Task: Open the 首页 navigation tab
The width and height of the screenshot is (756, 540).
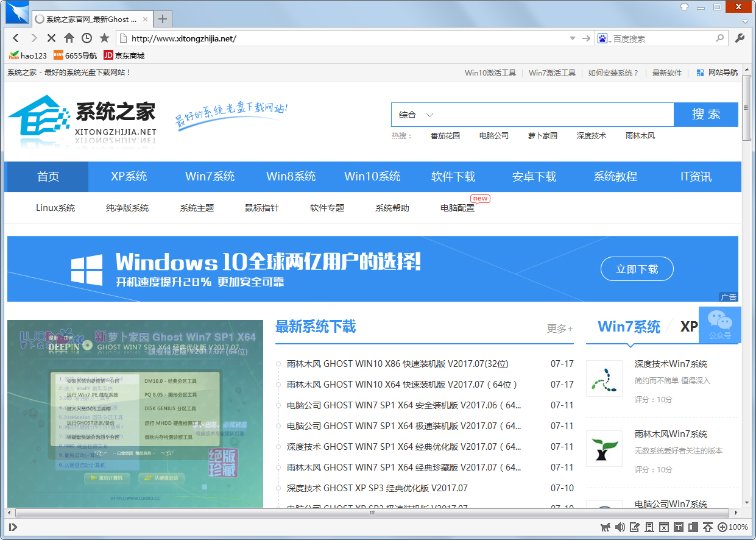Action: pyautogui.click(x=48, y=177)
